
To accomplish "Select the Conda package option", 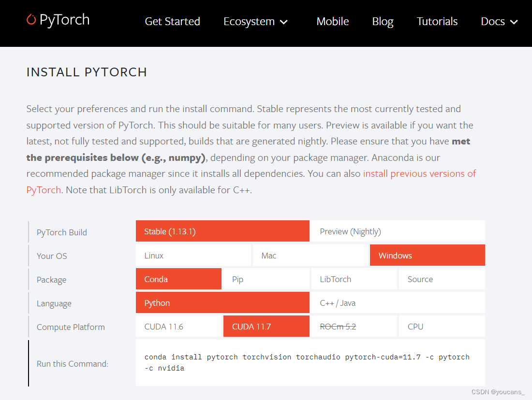I will point(179,279).
